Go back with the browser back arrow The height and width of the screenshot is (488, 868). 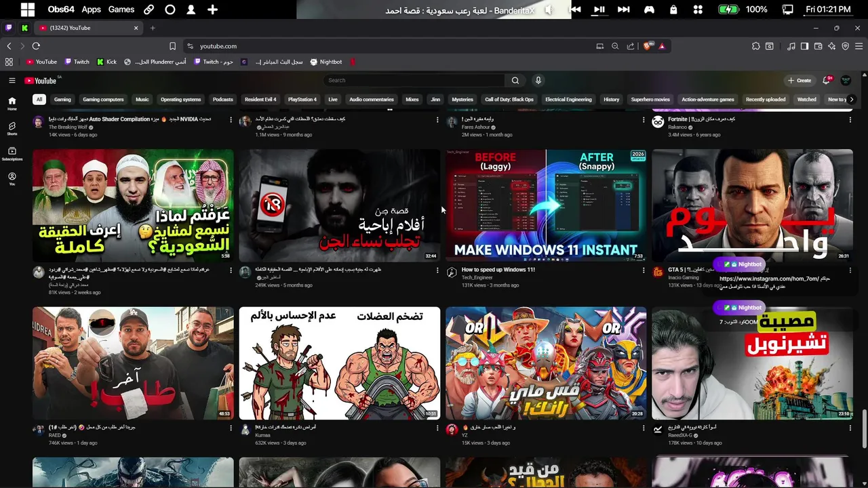[9, 46]
